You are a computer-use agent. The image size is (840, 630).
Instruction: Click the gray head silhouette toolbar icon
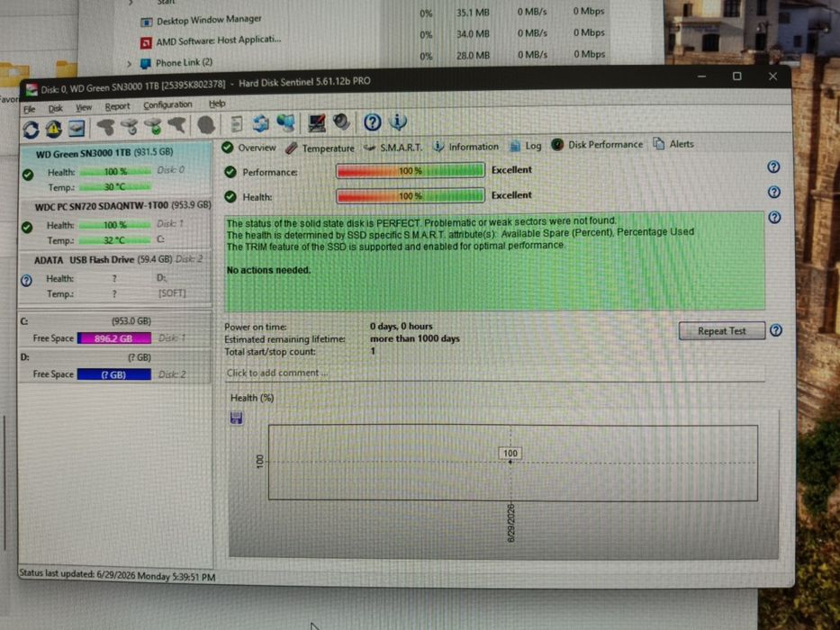[206, 125]
